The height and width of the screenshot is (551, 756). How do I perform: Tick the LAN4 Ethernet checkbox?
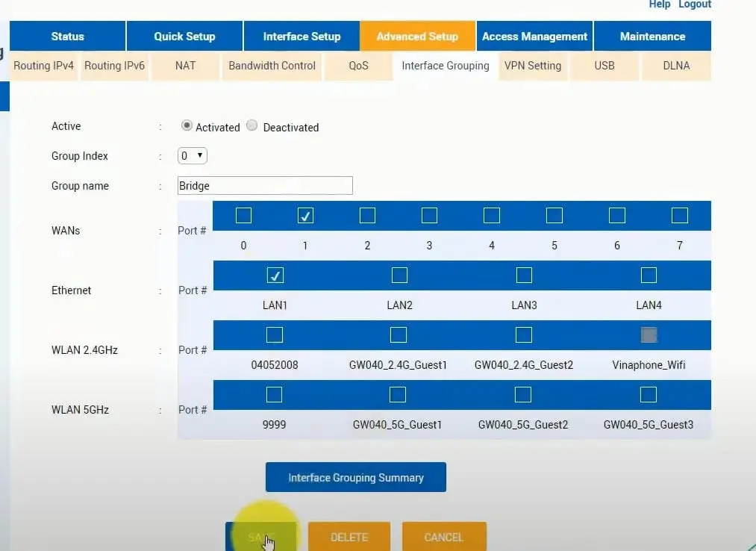click(649, 275)
